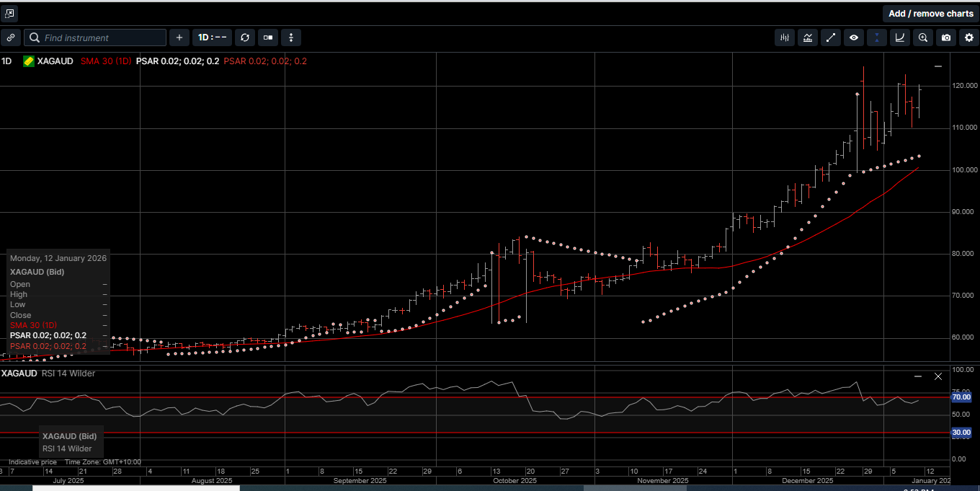The image size is (980, 491).
Task: Click the Add / remove charts button
Action: 930,14
